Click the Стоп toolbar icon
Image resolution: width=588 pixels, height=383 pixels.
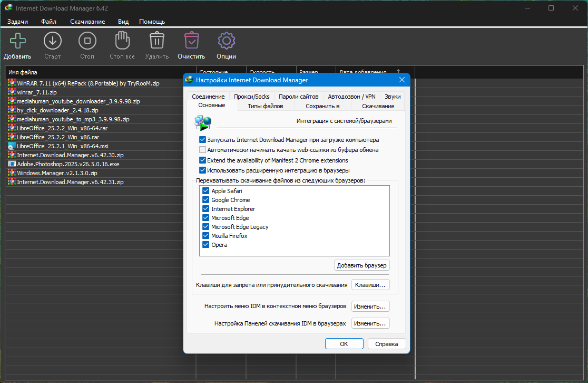87,41
